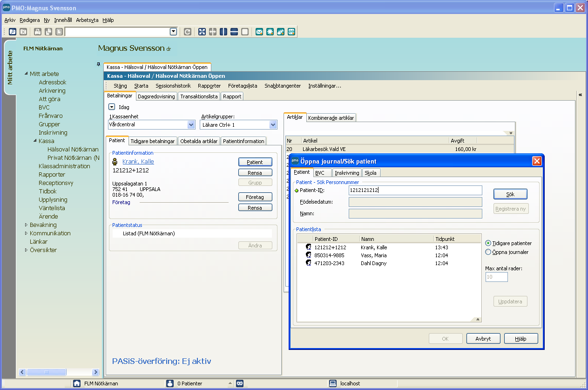Viewport: 588px width, 390px height.
Task: Expand the Översikter tree node
Action: click(x=26, y=250)
